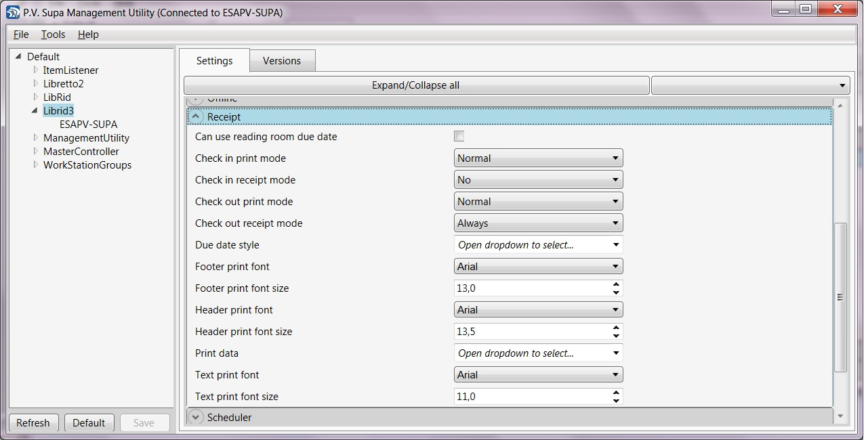The height and width of the screenshot is (440, 868).
Task: Open the Footer print font dropdown
Action: point(538,267)
